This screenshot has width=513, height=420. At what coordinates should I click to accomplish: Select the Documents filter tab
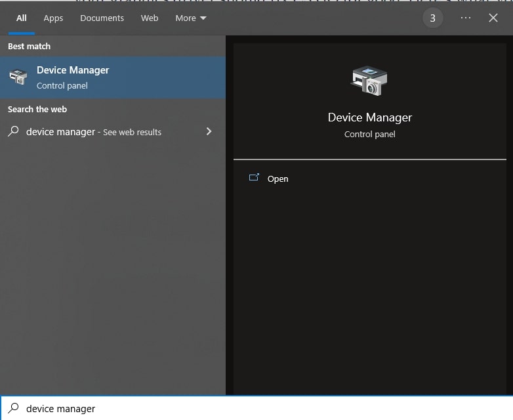click(x=102, y=18)
